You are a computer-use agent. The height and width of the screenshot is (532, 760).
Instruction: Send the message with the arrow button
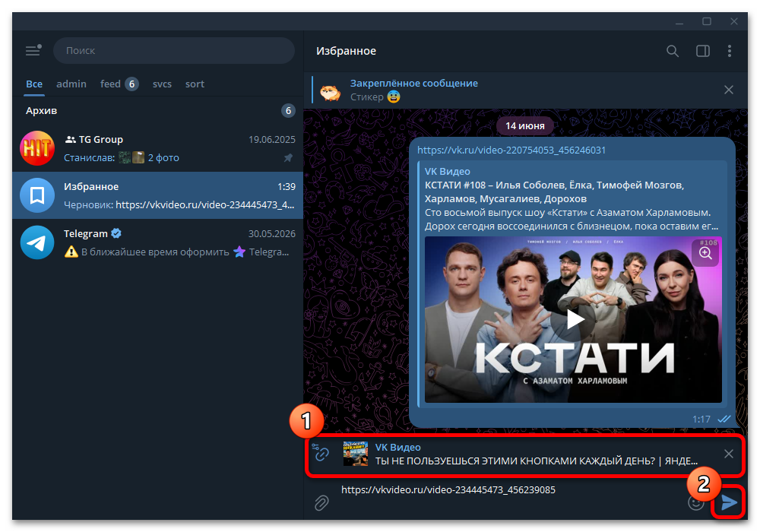tap(729, 503)
